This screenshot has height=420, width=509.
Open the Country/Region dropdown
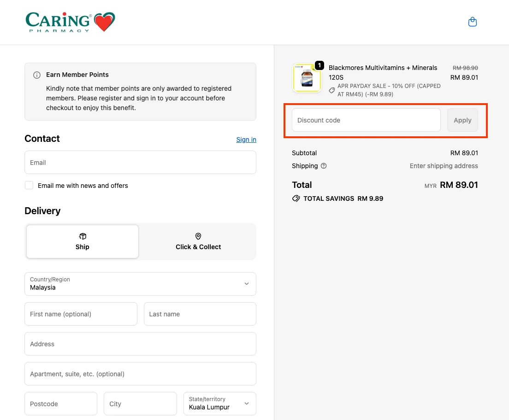click(x=140, y=284)
